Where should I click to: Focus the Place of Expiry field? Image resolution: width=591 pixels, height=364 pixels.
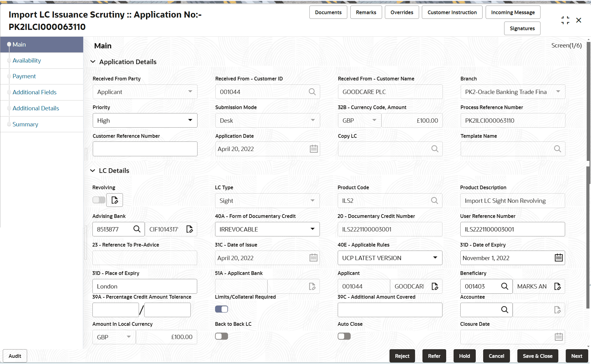[x=145, y=286]
